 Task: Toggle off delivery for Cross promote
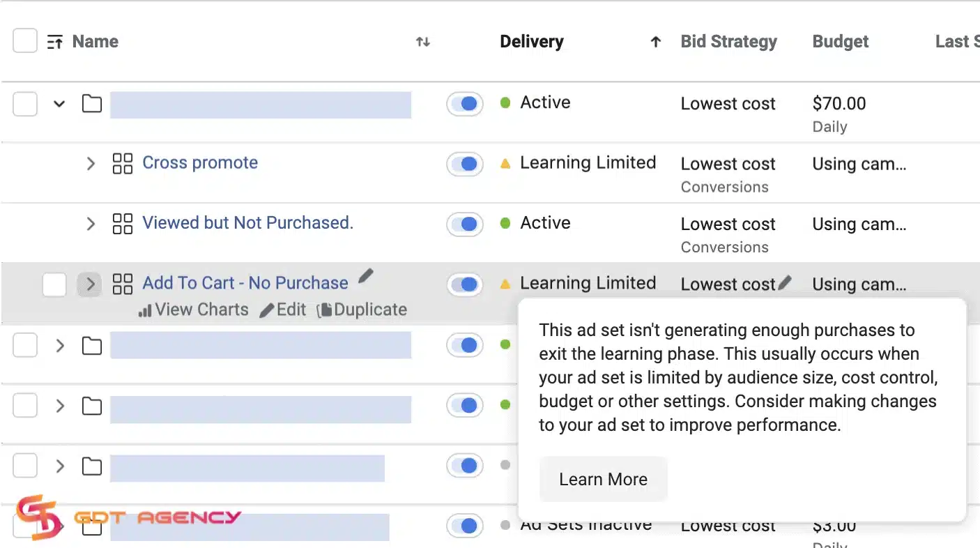[465, 164]
